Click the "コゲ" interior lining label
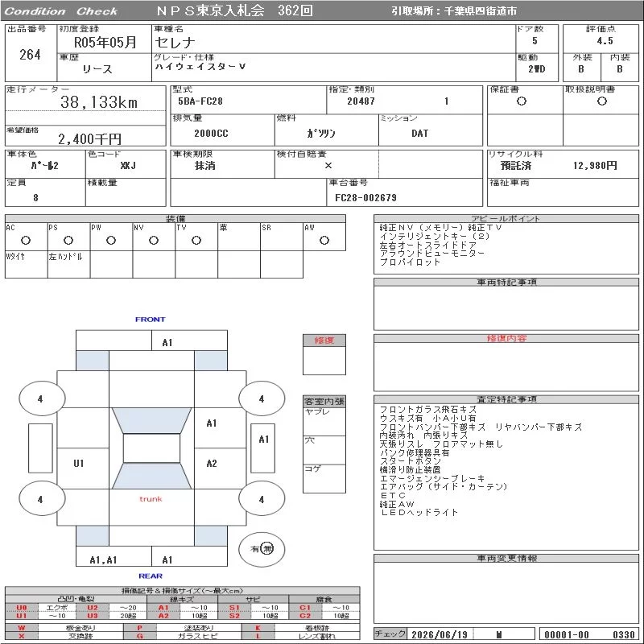Image resolution: width=644 pixels, height=644 pixels. (x=312, y=469)
